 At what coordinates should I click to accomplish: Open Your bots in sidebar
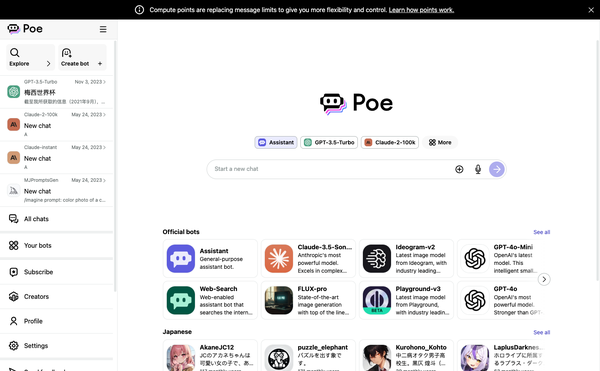click(57, 246)
